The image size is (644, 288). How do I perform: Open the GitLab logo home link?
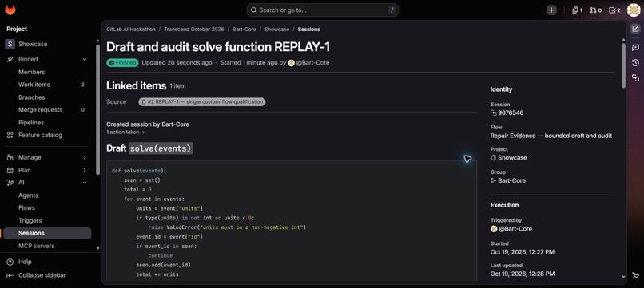[x=10, y=10]
